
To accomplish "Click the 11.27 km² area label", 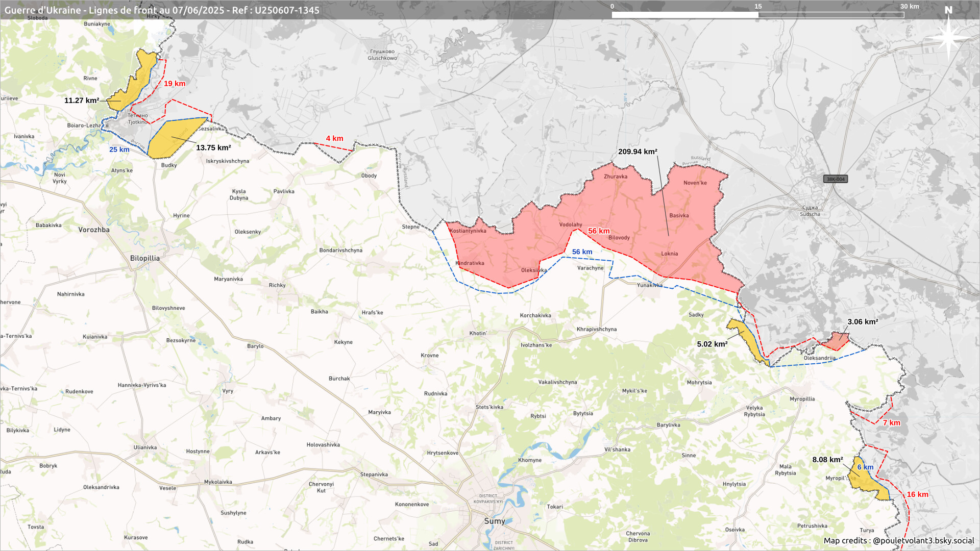I will pos(82,101).
